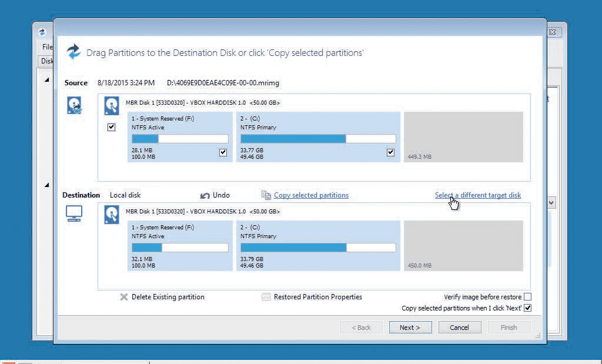Uncheck the Source disk checkbox under the drive icon

tap(111, 127)
